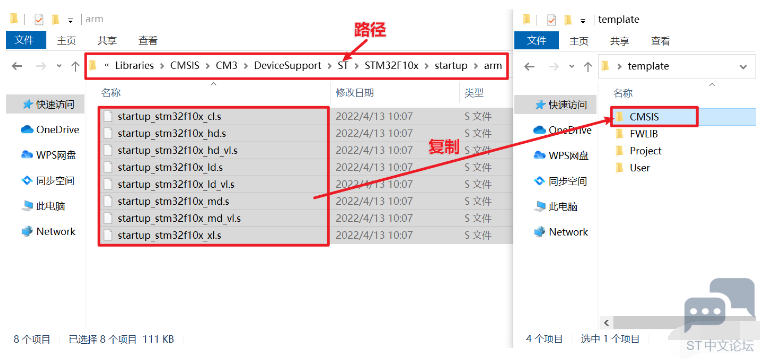Viewport: 763px width, 361px height.
Task: Click file icon of startup_stm32f10x_cl.s
Action: coord(108,116)
